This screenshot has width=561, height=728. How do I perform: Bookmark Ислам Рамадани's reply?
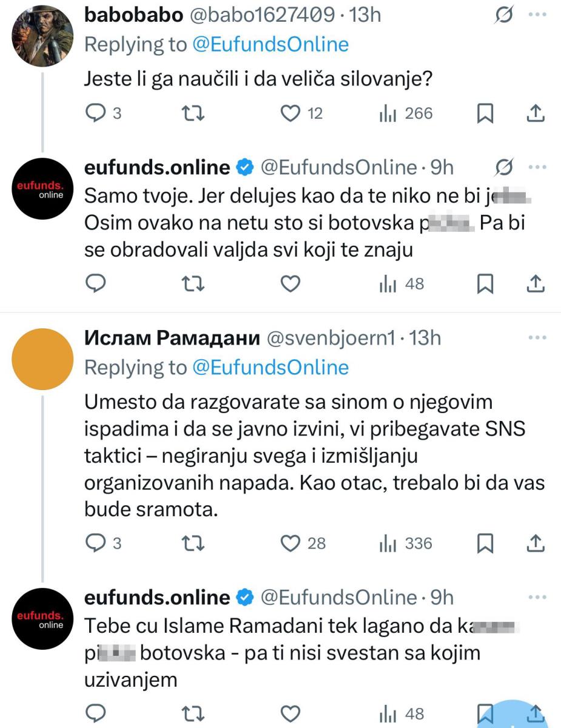(x=486, y=544)
